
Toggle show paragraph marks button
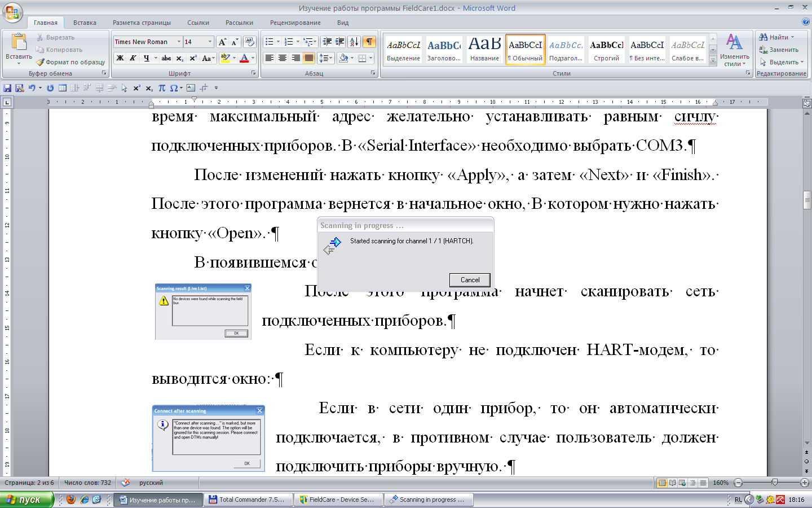(369, 42)
